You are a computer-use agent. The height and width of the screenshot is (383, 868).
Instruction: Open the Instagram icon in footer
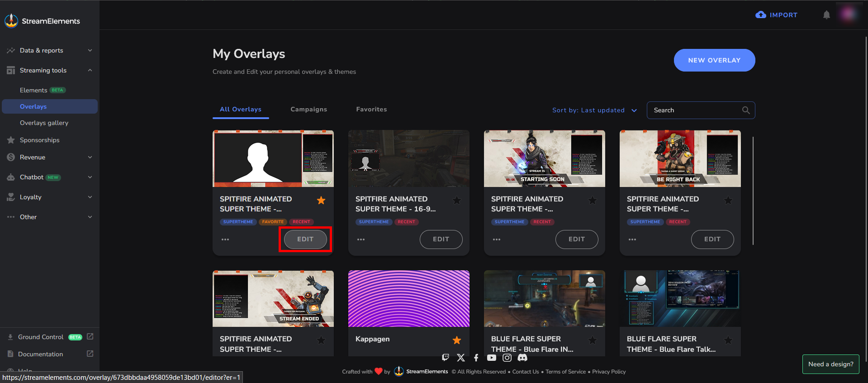(x=507, y=358)
